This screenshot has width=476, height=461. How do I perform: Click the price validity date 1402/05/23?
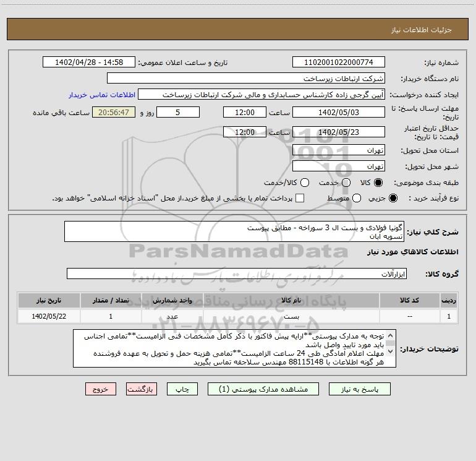tap(339, 132)
